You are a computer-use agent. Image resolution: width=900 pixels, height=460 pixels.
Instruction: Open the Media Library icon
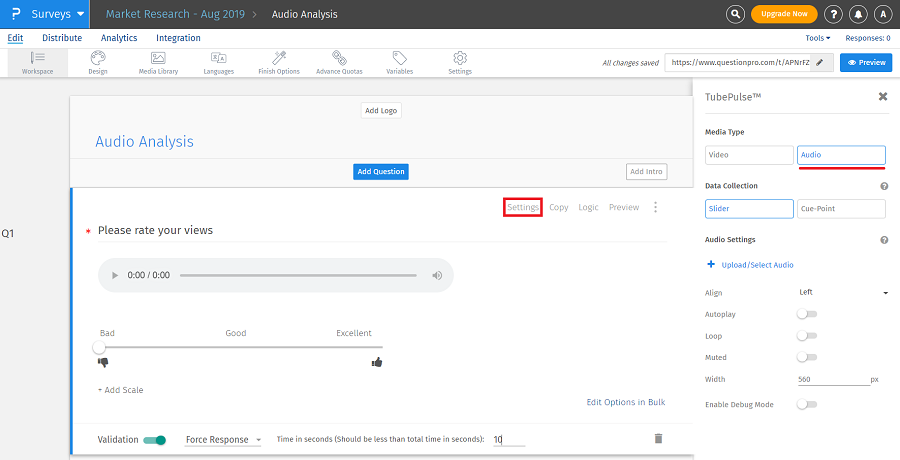158,59
